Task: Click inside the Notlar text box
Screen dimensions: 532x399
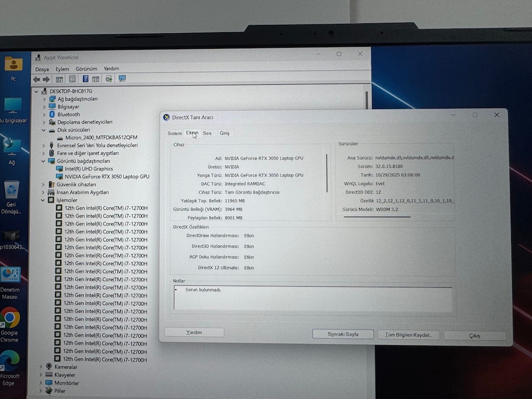Action: tap(313, 298)
